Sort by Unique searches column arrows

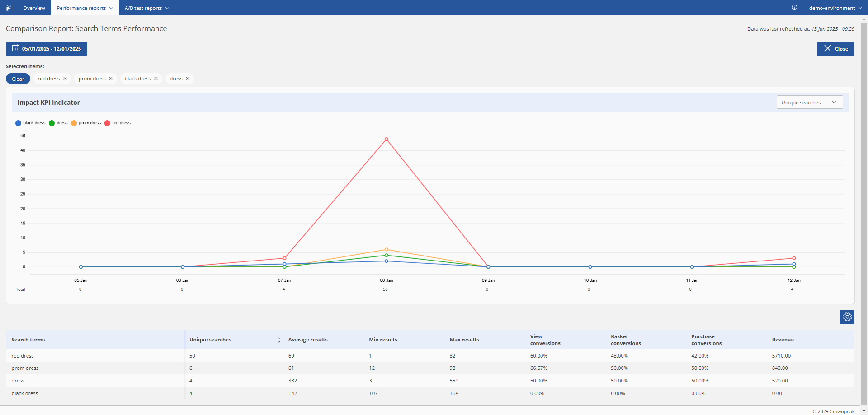pos(279,340)
